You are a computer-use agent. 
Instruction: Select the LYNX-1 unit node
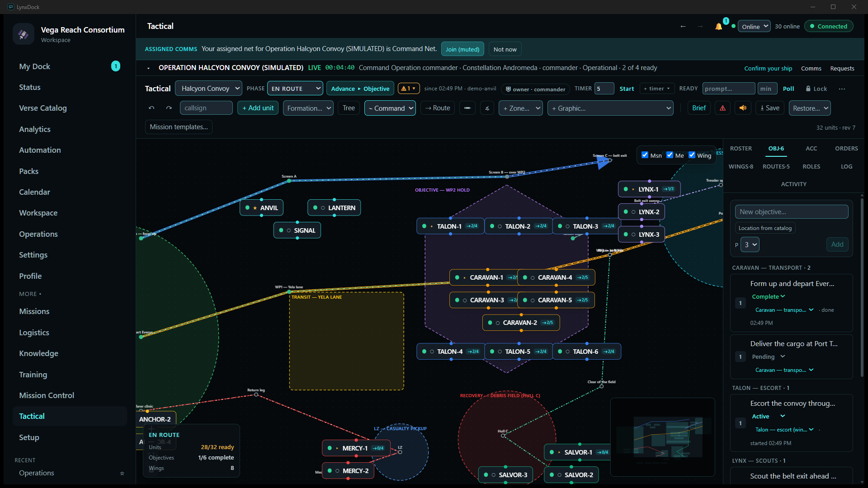click(x=649, y=189)
